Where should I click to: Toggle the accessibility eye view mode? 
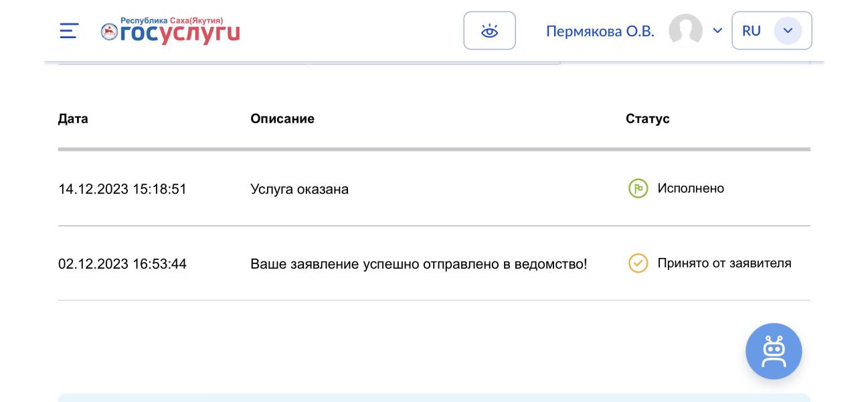(x=489, y=31)
